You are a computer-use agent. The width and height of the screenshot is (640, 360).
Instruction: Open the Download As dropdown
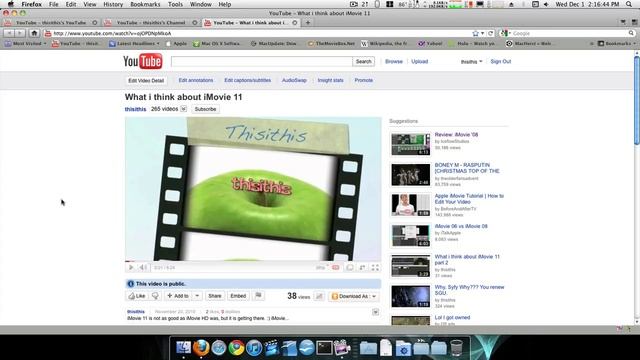click(353, 296)
